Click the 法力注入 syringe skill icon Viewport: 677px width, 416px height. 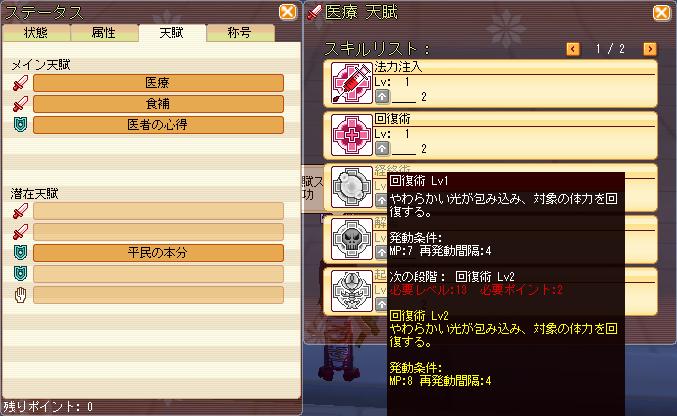(351, 83)
